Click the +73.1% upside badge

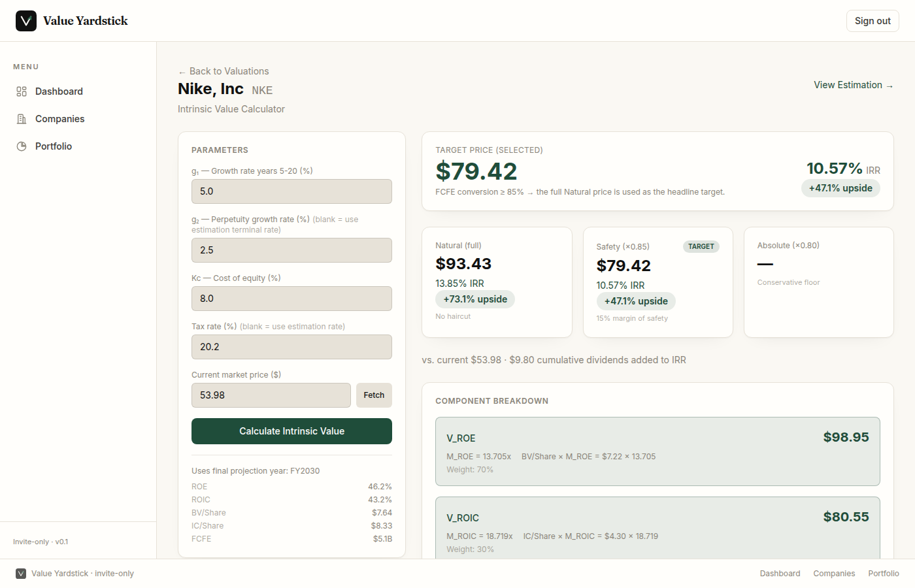(475, 299)
